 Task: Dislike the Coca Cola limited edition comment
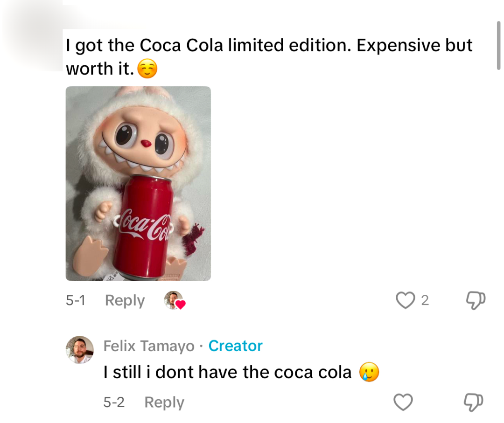tap(476, 301)
